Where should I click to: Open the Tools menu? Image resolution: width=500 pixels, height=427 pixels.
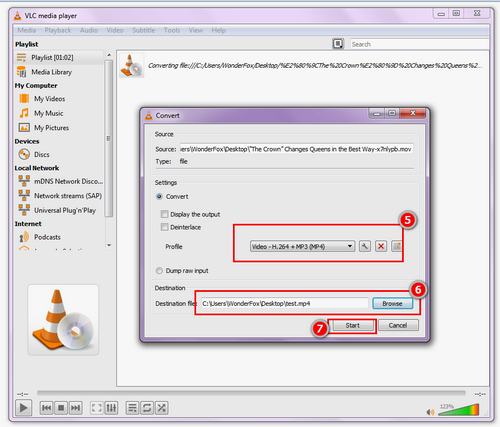pyautogui.click(x=172, y=30)
